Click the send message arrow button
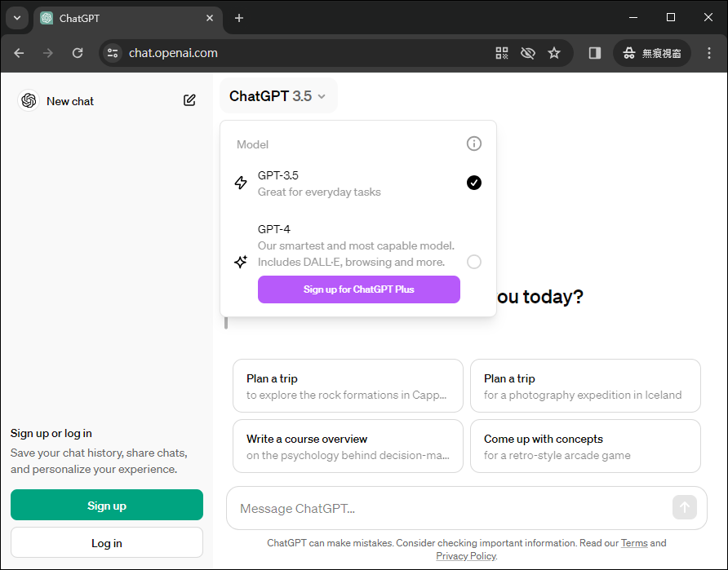728x570 pixels. coord(685,507)
